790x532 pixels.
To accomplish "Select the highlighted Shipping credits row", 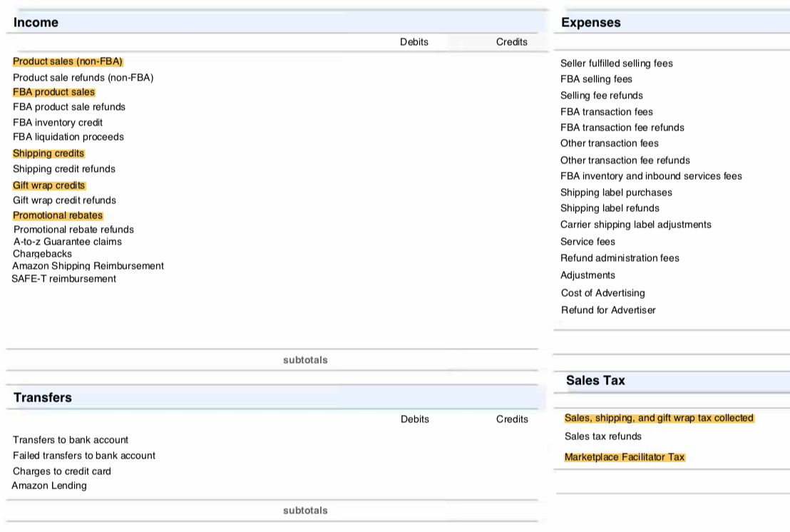I will [48, 153].
